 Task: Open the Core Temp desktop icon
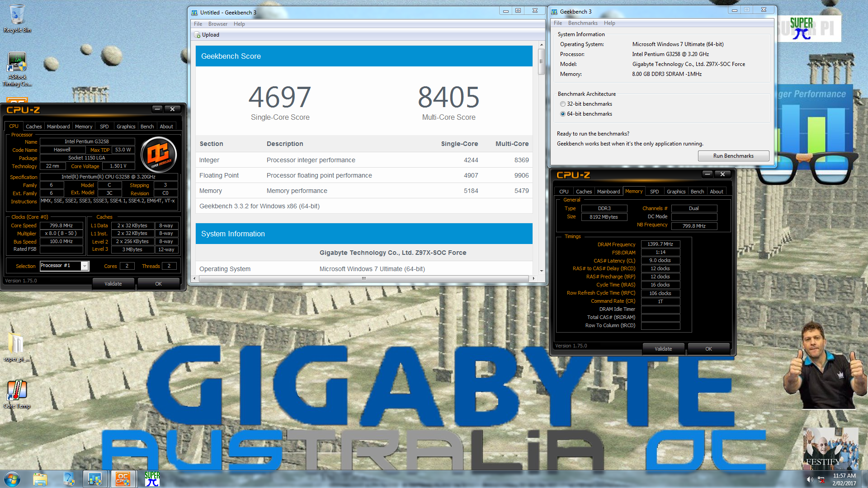coord(17,394)
